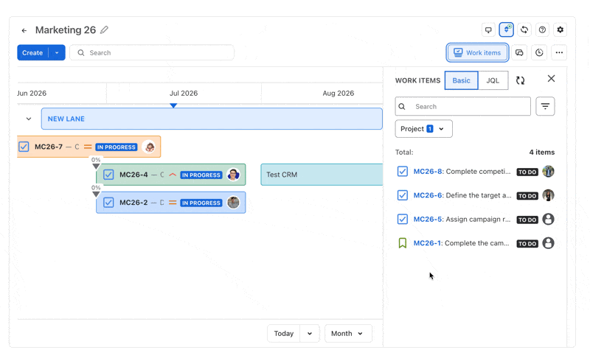
Task: Open the Project filter dropdown
Action: pyautogui.click(x=423, y=129)
